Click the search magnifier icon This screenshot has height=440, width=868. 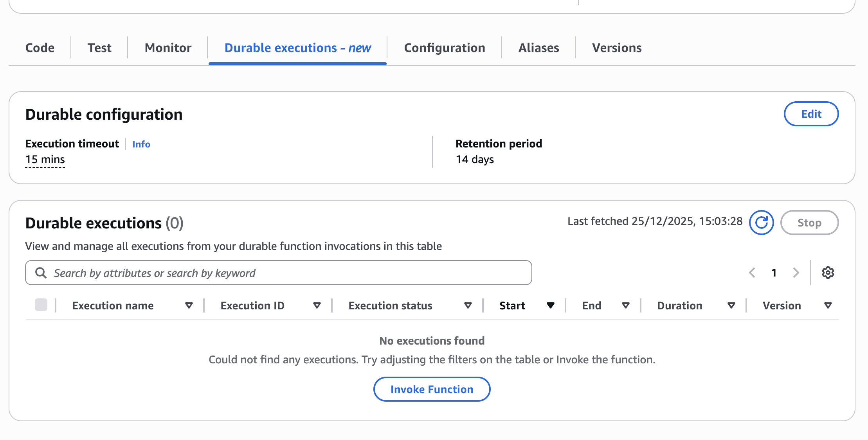click(41, 272)
